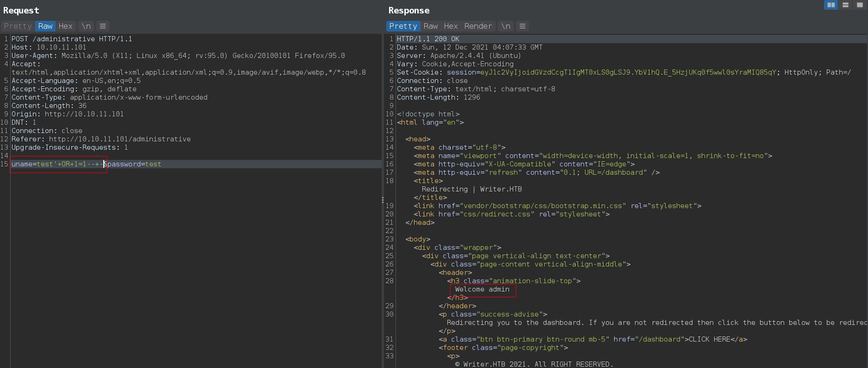This screenshot has height=368, width=868.
Task: Click the divider handle between Request and Response
Action: (383, 200)
